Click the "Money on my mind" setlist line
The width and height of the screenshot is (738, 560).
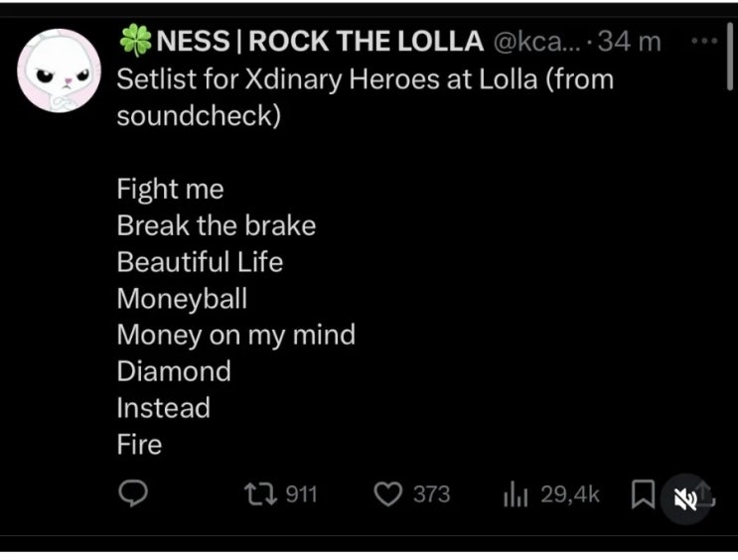[235, 335]
